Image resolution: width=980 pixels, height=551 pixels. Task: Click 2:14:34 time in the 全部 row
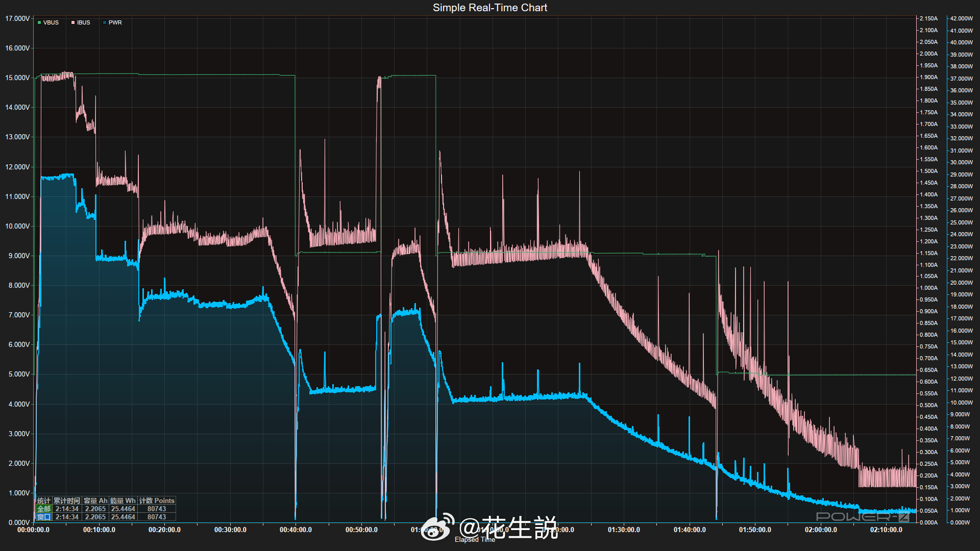(67, 509)
